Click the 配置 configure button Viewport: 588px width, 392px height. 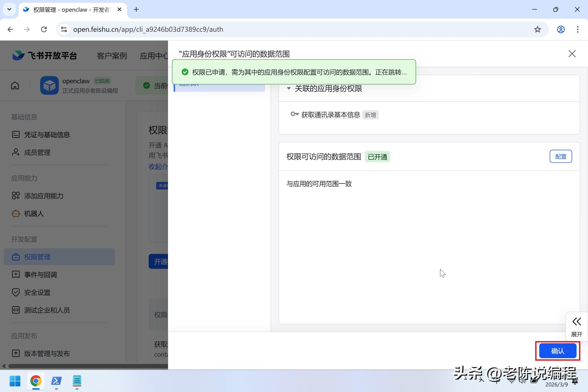pyautogui.click(x=561, y=157)
